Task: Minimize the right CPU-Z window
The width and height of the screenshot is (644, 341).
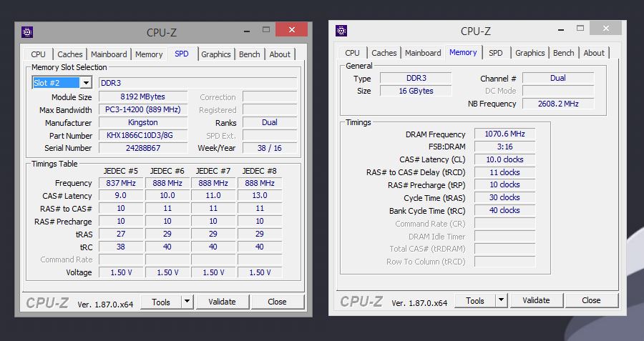Action: 561,29
